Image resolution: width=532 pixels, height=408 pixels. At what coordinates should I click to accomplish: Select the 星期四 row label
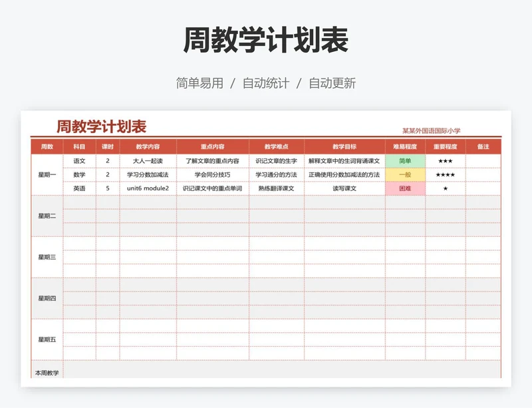(x=47, y=298)
